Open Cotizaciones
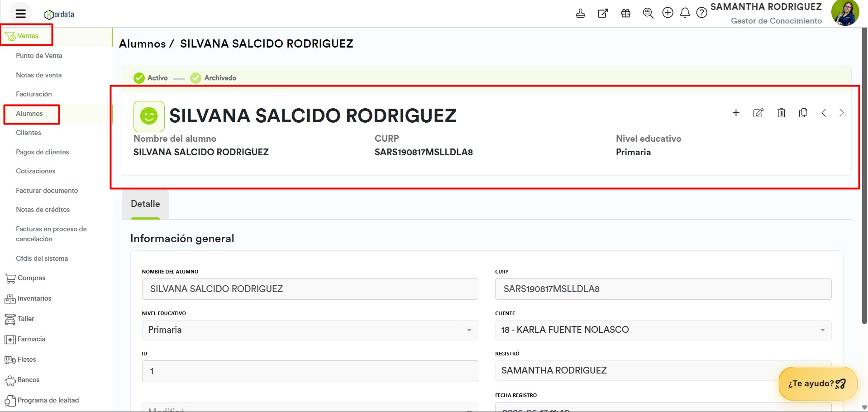This screenshot has width=868, height=412. (x=36, y=171)
